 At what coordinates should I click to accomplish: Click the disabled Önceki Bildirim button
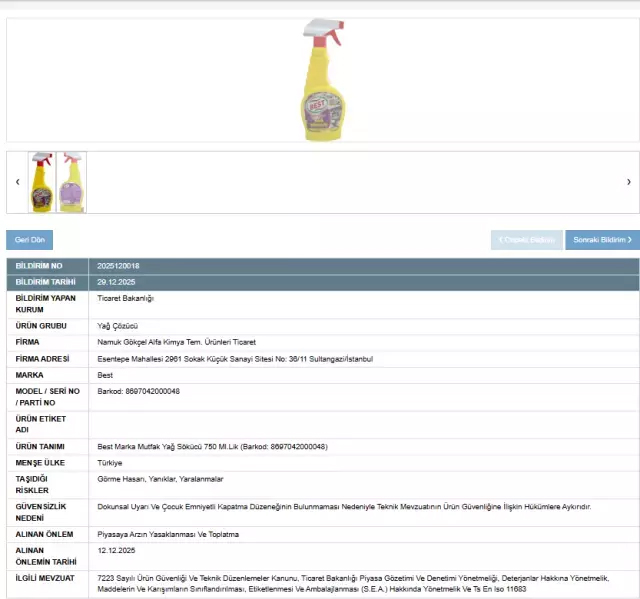(x=526, y=240)
